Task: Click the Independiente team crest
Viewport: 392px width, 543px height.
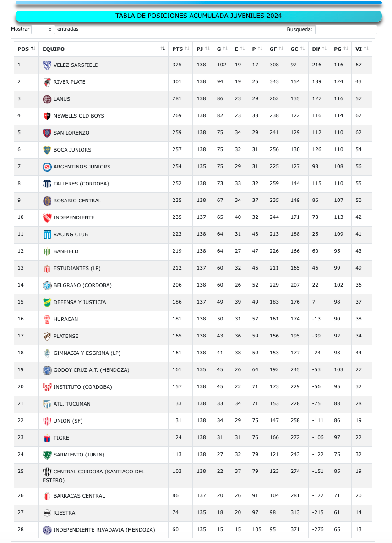Action: (x=47, y=217)
